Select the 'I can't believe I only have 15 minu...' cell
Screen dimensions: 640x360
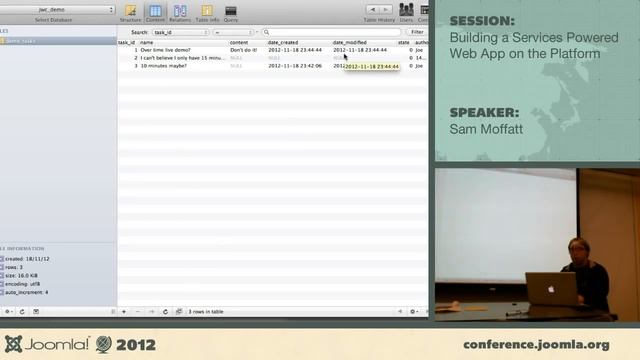[x=182, y=58]
